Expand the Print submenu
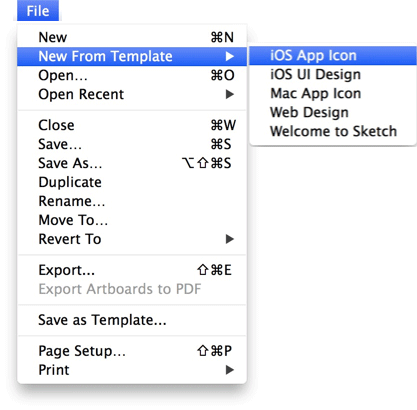The image size is (417, 410). 132,370
